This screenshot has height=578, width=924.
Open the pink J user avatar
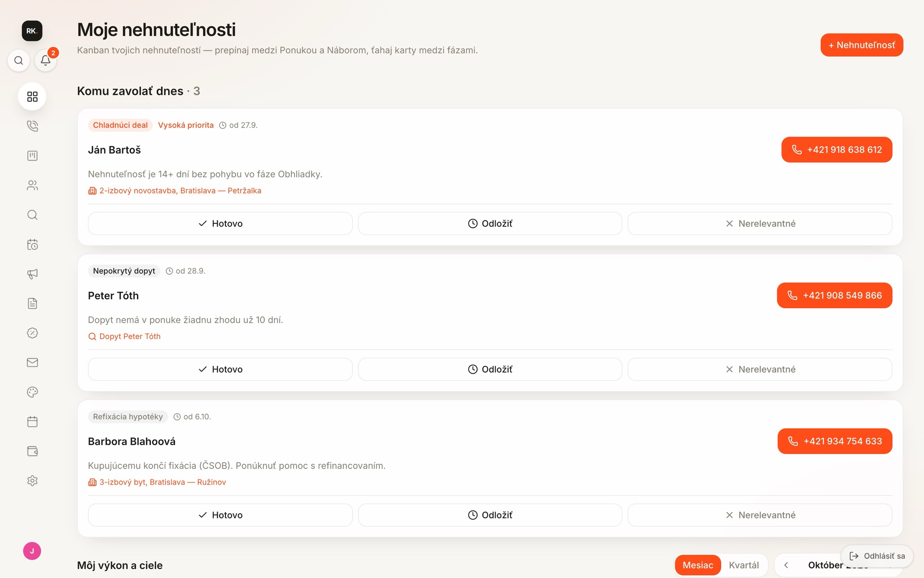tap(32, 551)
